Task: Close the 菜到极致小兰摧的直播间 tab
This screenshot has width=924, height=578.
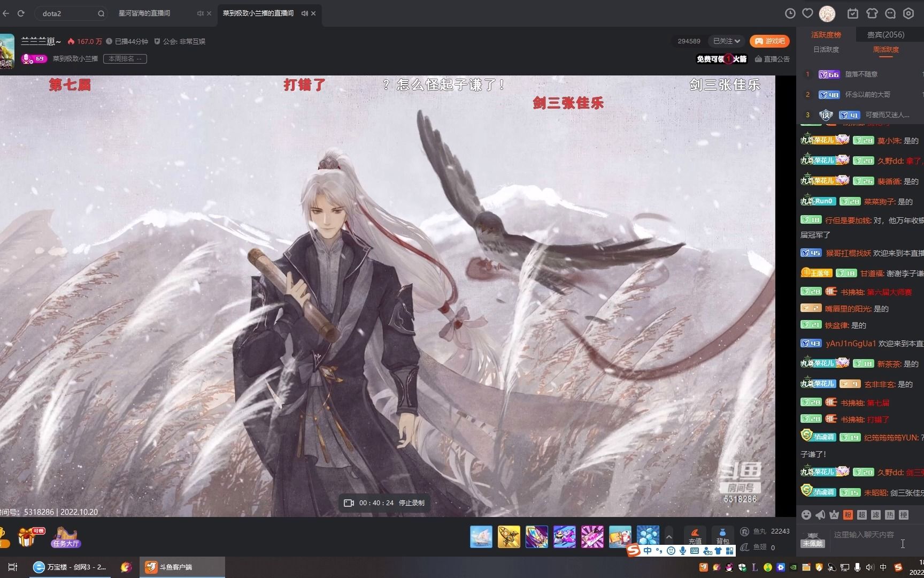Action: pos(313,13)
